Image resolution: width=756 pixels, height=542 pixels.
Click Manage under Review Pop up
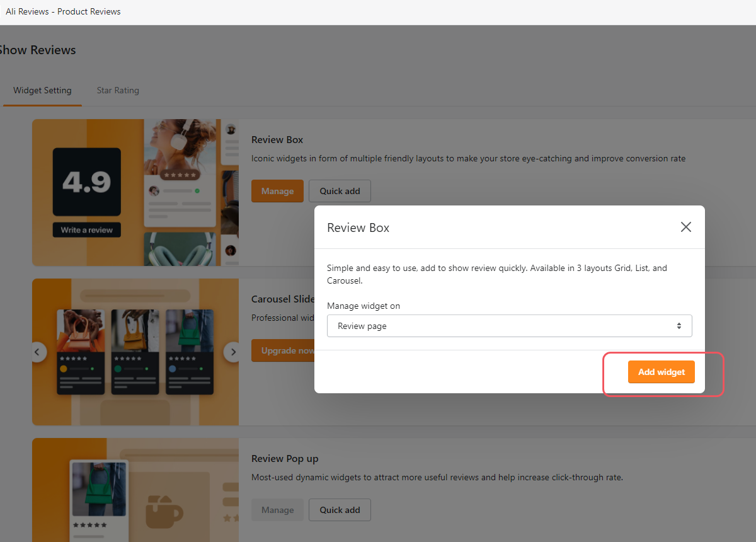[277, 510]
